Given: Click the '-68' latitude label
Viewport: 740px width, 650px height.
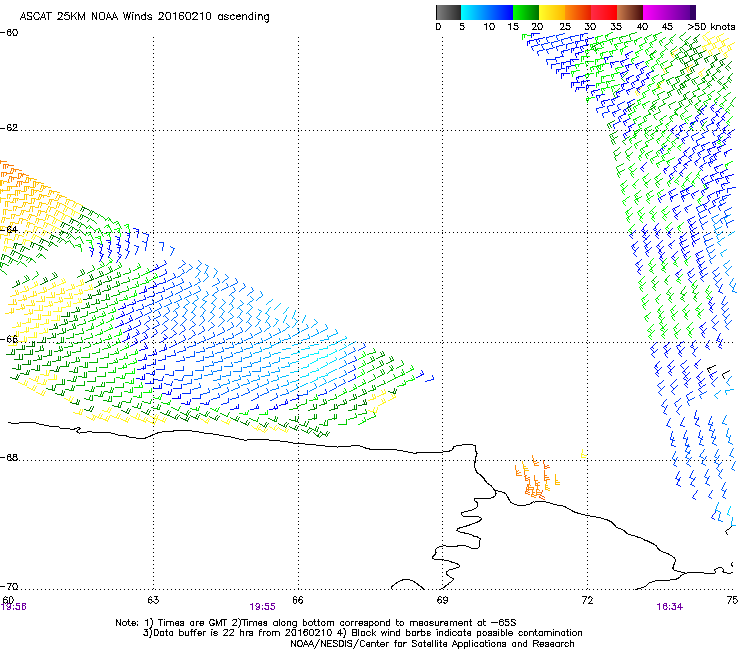Looking at the screenshot, I should [9, 457].
